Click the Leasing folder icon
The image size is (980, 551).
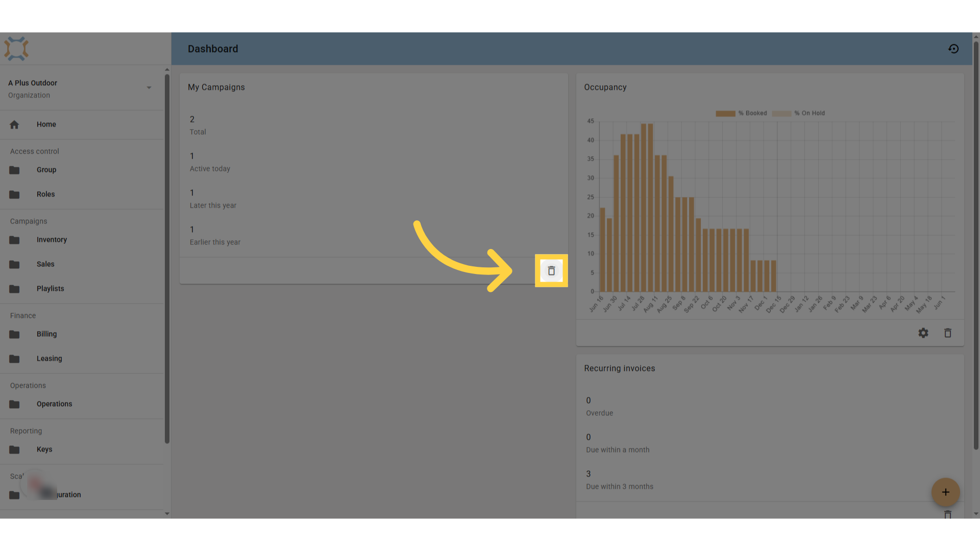pyautogui.click(x=14, y=359)
